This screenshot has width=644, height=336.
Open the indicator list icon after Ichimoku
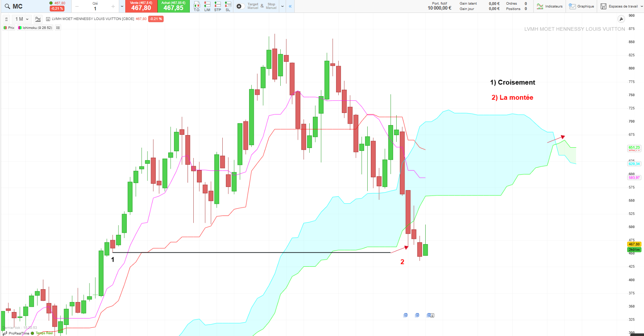(58, 28)
